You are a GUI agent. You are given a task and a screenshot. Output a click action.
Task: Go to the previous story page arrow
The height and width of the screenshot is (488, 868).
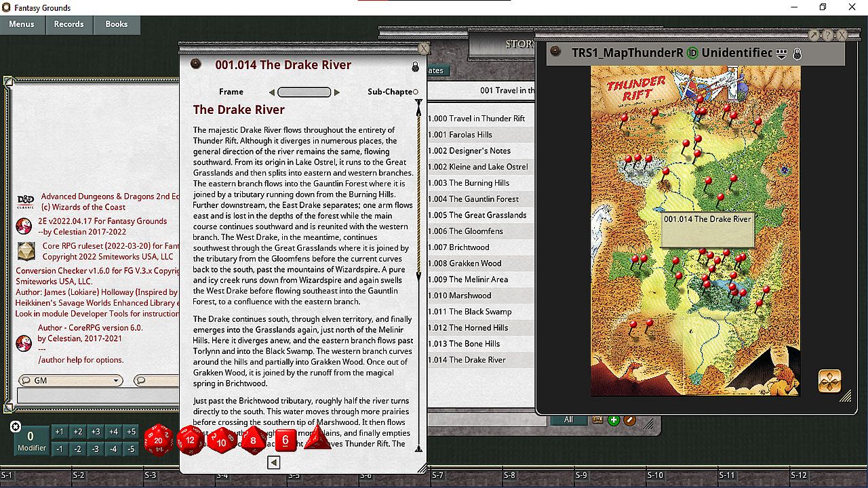click(274, 462)
